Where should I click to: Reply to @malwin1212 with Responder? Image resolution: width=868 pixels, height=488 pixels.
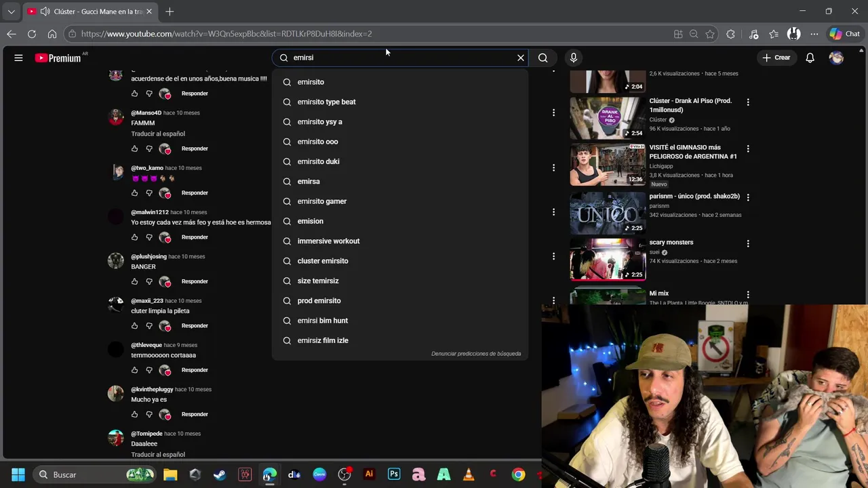pos(195,237)
